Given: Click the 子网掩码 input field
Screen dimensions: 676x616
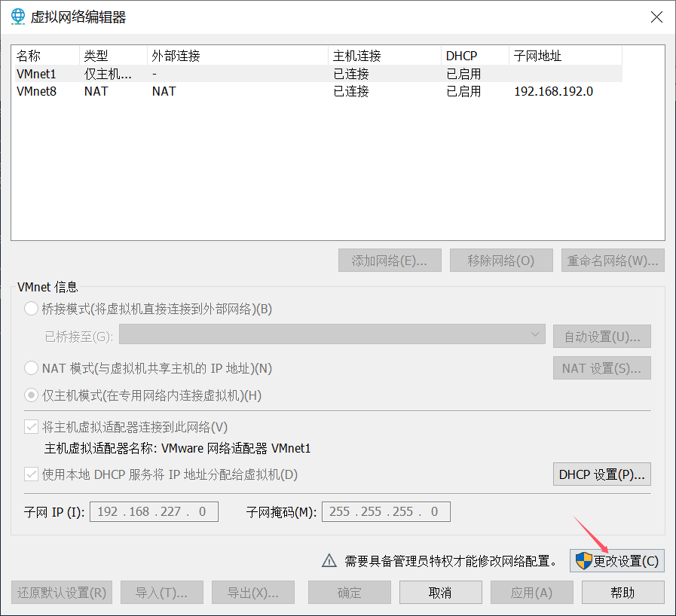Looking at the screenshot, I should 386,511.
